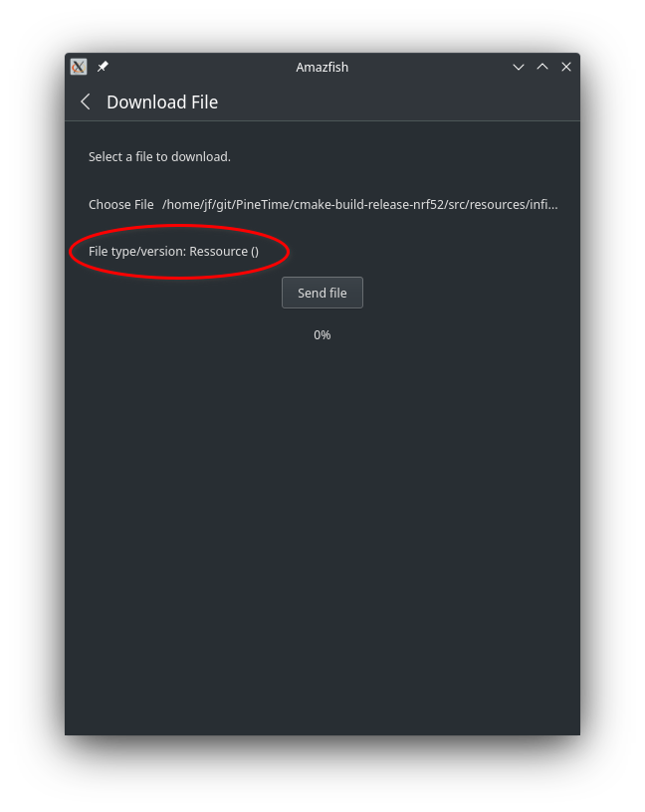
Task: Toggle window shade with the down arrow
Action: pos(519,67)
